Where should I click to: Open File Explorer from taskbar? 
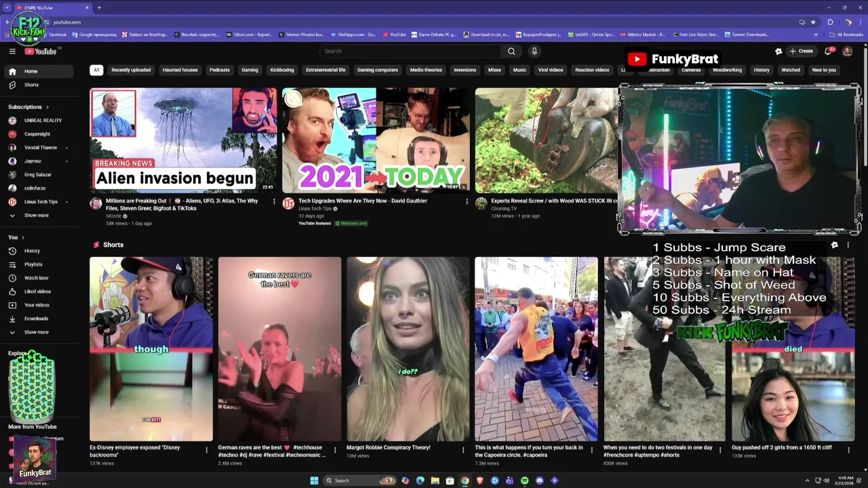[x=435, y=481]
